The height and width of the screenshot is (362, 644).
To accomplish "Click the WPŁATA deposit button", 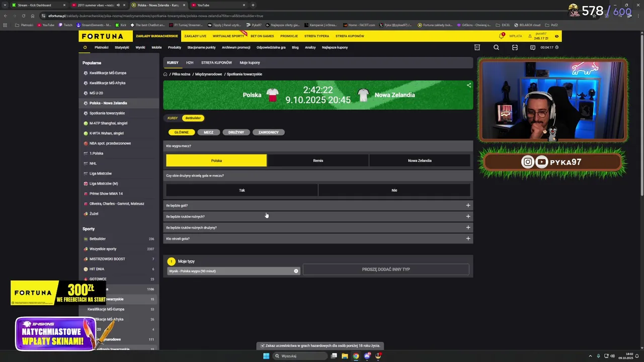I will pos(515,36).
